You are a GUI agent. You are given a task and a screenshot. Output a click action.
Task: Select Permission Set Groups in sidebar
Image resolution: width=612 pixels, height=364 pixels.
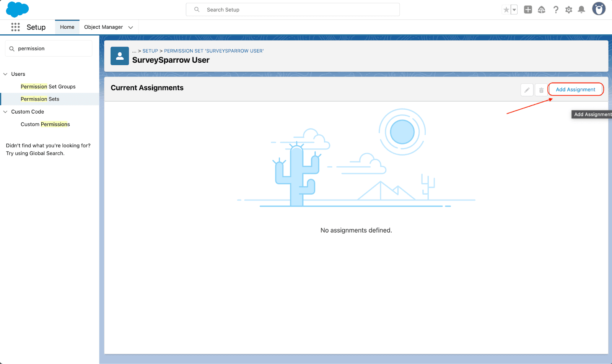[48, 87]
